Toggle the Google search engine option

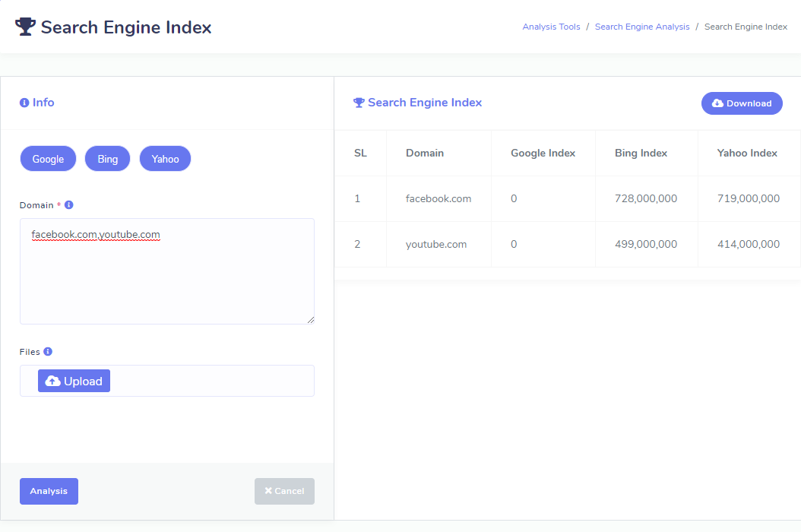pos(48,159)
